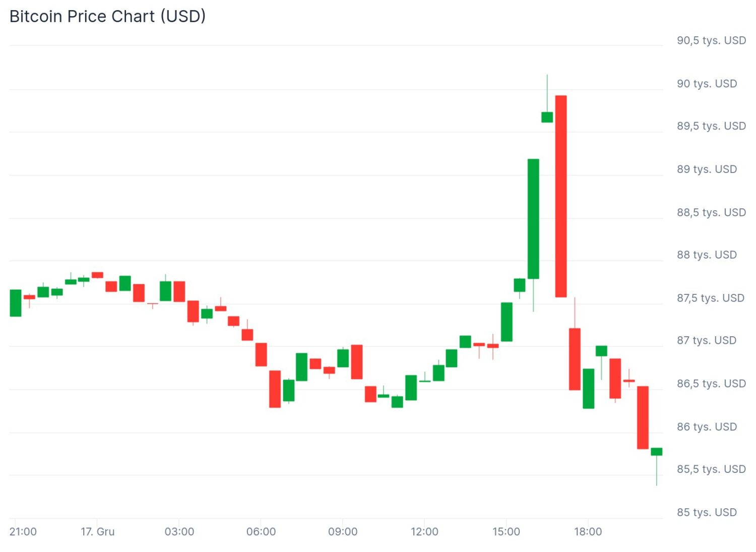Click the very first green candlestick

(x=16, y=303)
